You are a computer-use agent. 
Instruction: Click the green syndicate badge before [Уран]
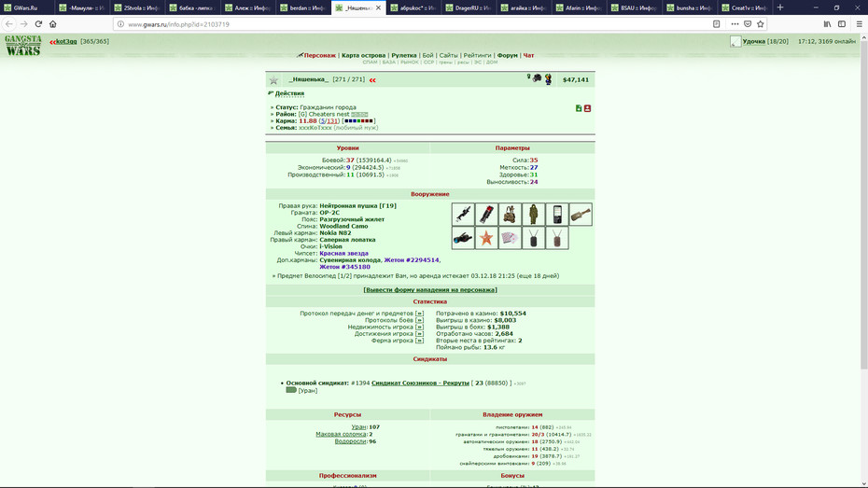291,390
